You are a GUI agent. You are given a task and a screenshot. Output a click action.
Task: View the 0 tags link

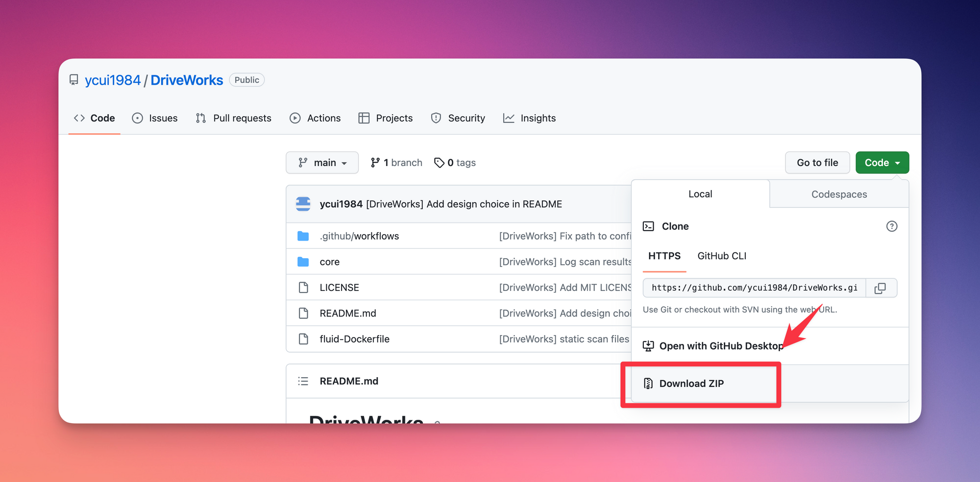[455, 163]
